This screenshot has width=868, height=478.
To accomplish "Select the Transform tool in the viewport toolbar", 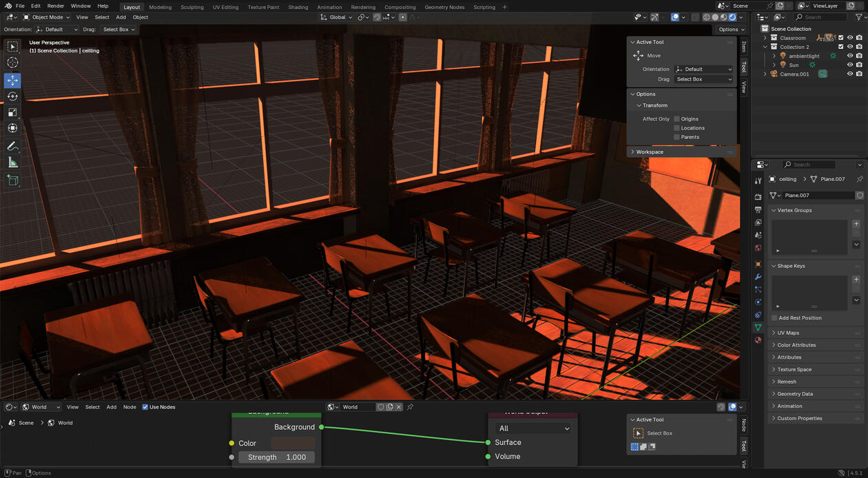I will coord(12,128).
